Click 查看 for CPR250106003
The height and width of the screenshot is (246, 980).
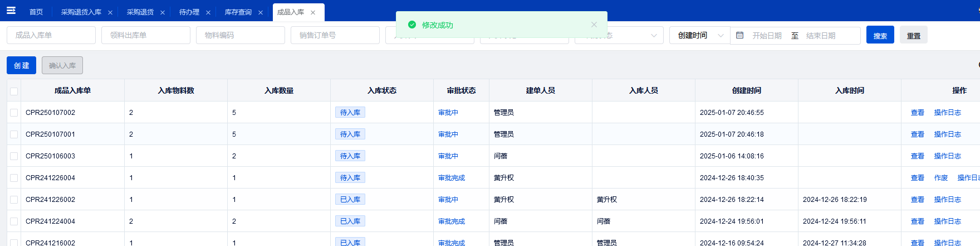click(x=918, y=156)
